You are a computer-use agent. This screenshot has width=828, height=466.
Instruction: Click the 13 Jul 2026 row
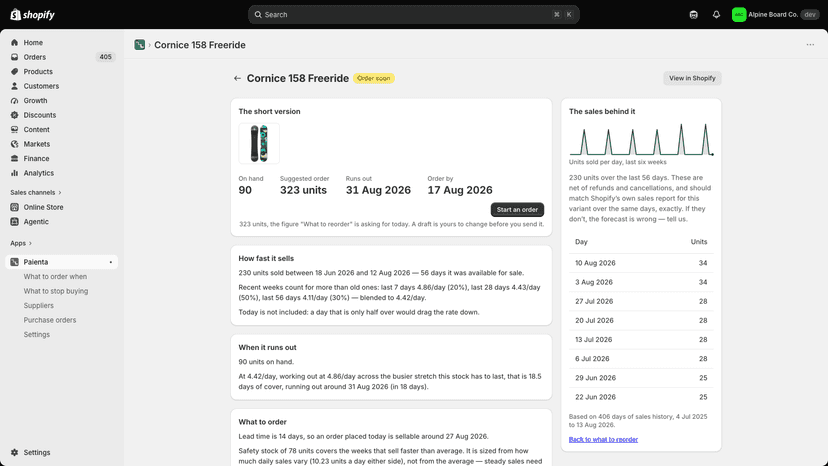coord(641,340)
